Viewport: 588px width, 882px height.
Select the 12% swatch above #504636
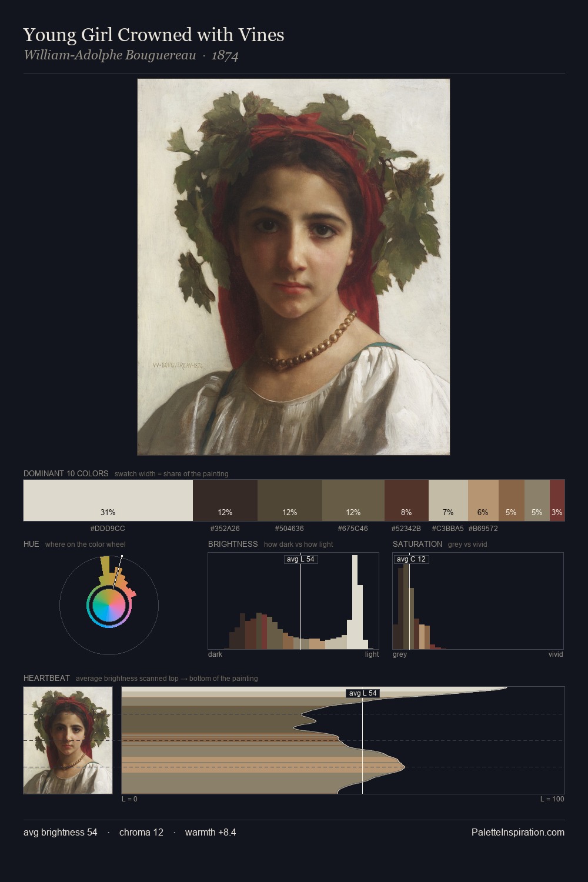[290, 500]
